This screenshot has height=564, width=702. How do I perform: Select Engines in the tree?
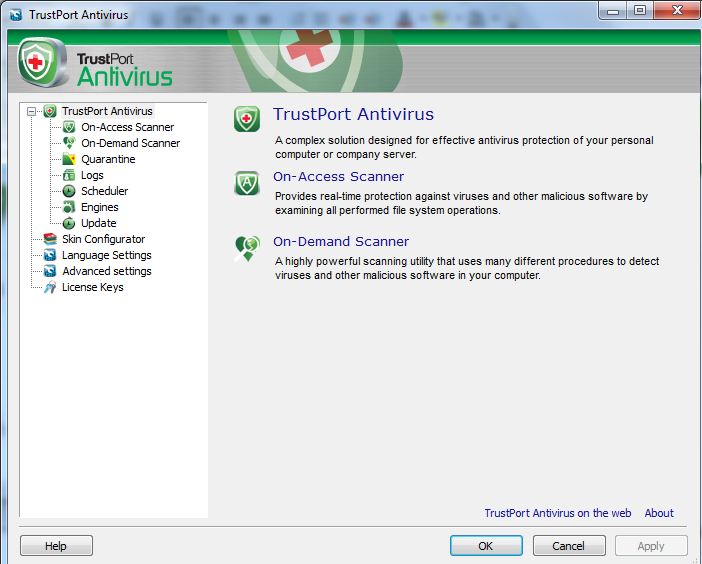coord(99,207)
